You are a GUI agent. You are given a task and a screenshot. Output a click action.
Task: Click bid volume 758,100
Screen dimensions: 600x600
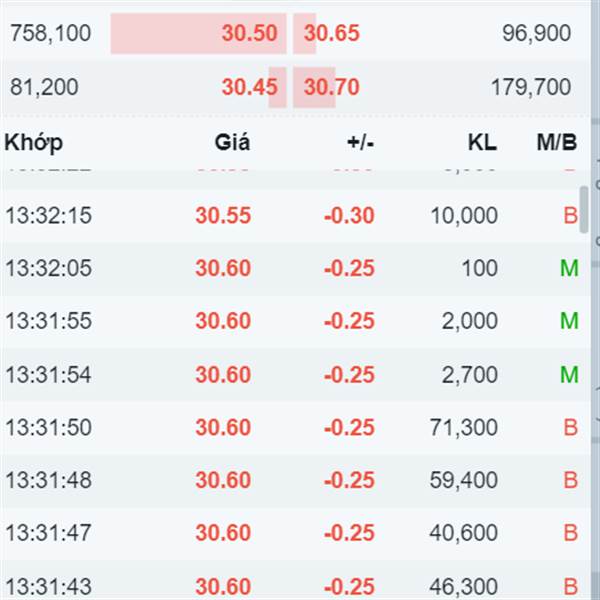51,33
